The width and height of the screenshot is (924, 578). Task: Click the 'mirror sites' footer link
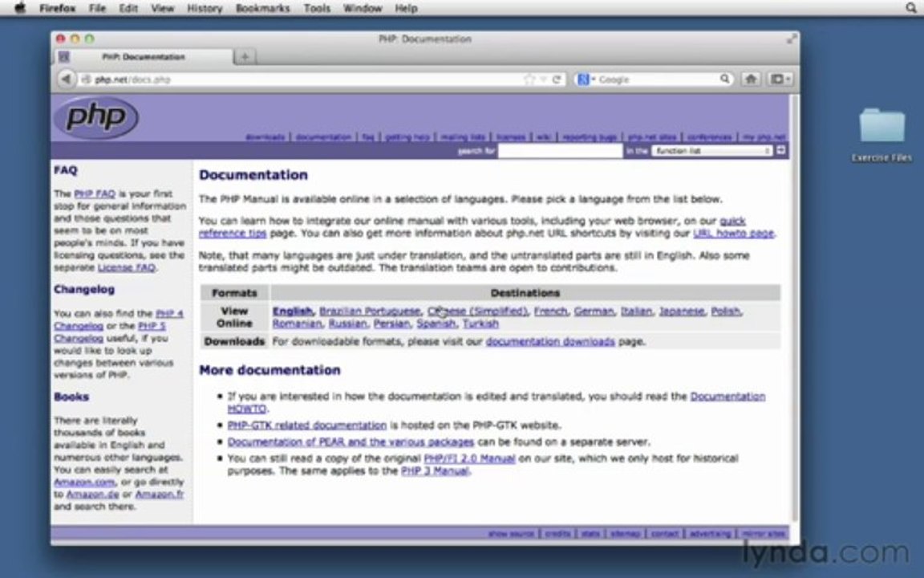point(763,533)
